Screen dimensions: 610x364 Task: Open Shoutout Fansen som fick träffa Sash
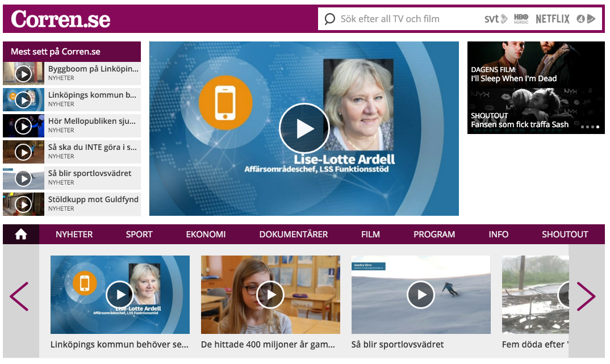tap(536, 111)
